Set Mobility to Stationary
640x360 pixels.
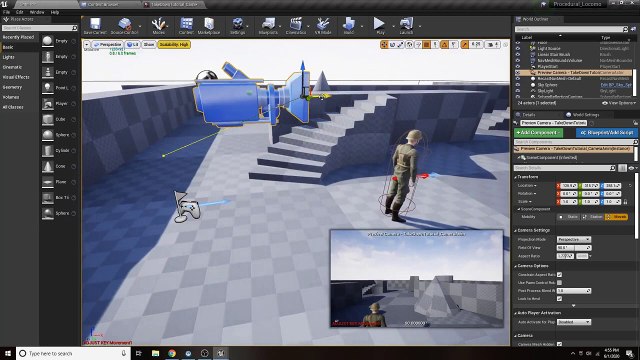point(593,217)
